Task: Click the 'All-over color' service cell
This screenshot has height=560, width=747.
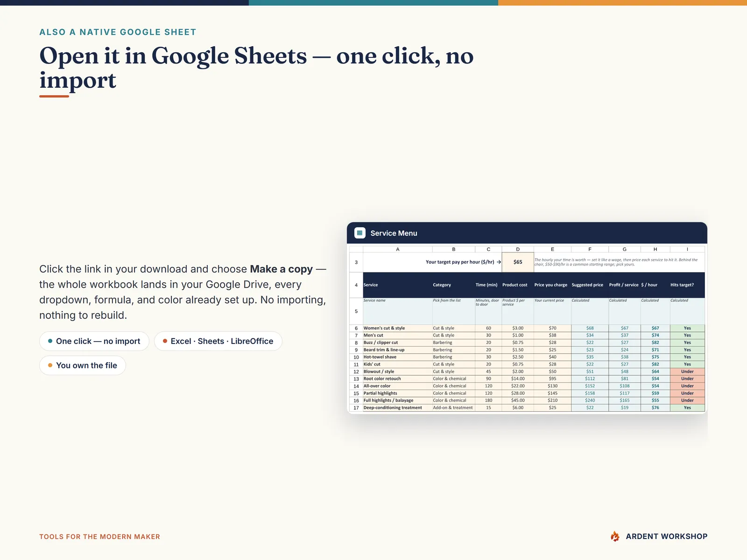Action: click(x=398, y=386)
